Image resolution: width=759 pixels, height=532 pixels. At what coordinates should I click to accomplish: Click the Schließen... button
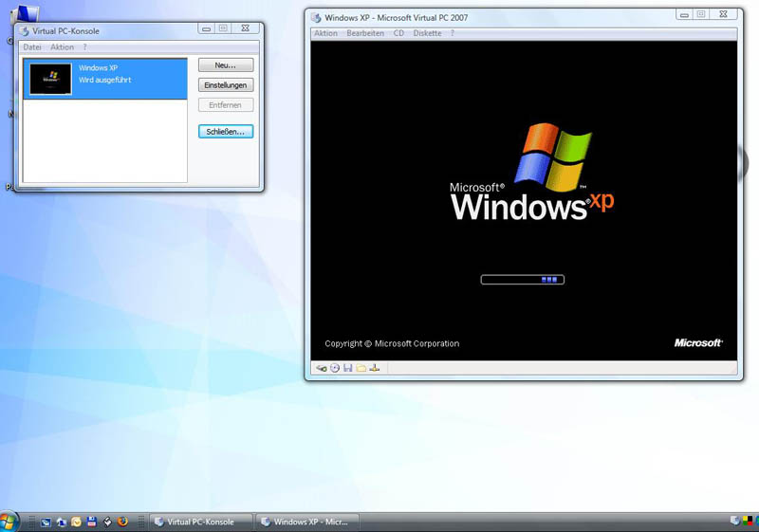tap(226, 132)
